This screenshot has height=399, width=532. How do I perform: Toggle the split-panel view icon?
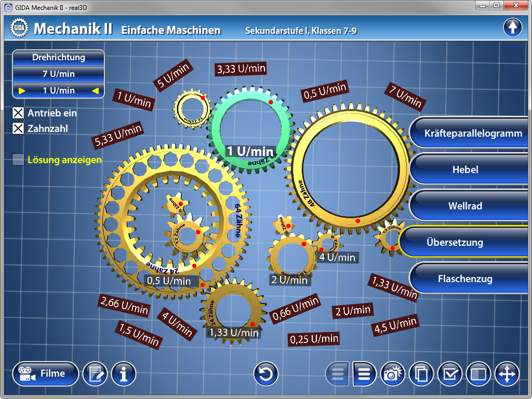478,374
